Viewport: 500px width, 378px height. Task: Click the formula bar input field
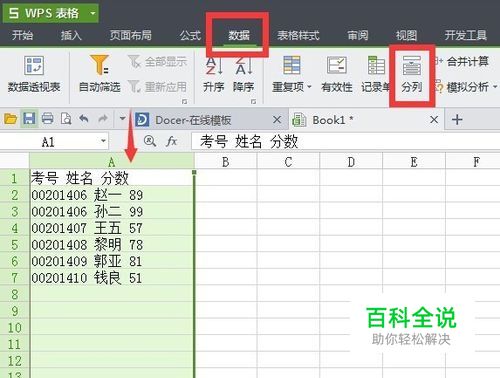pyautogui.click(x=345, y=142)
